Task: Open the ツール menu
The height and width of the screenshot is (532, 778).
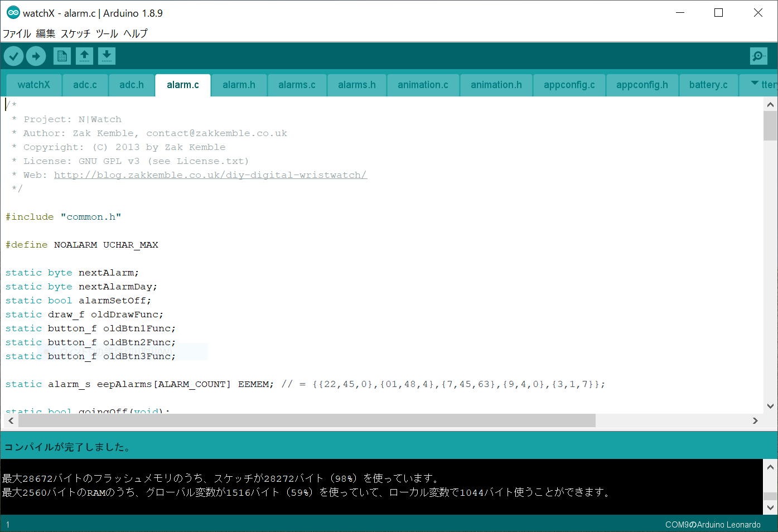Action: 107,33
